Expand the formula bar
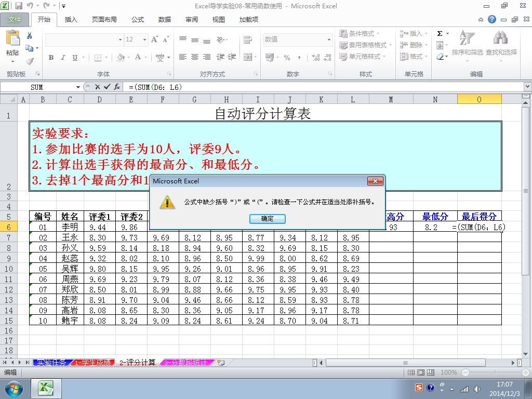532x399 pixels. point(528,87)
